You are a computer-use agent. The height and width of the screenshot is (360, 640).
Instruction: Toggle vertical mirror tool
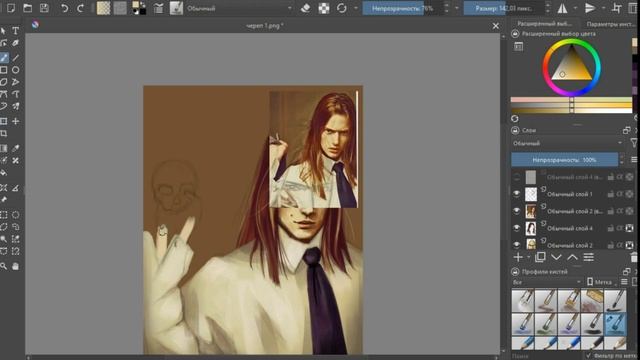(x=590, y=8)
